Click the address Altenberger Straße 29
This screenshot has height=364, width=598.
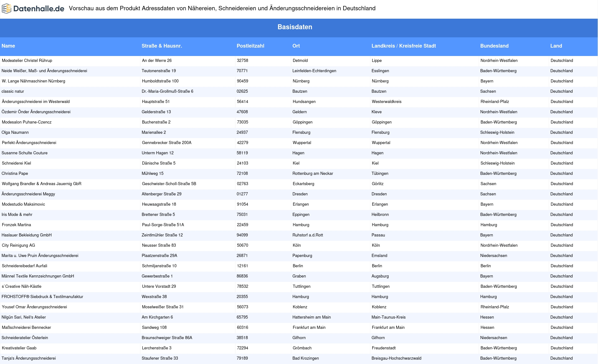coord(162,194)
